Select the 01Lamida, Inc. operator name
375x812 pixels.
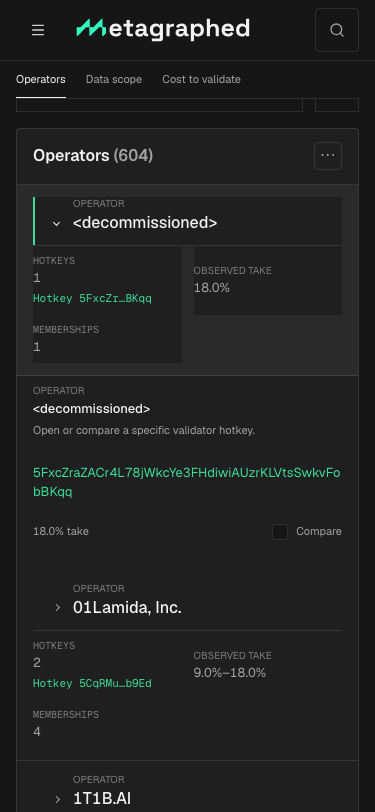click(127, 607)
